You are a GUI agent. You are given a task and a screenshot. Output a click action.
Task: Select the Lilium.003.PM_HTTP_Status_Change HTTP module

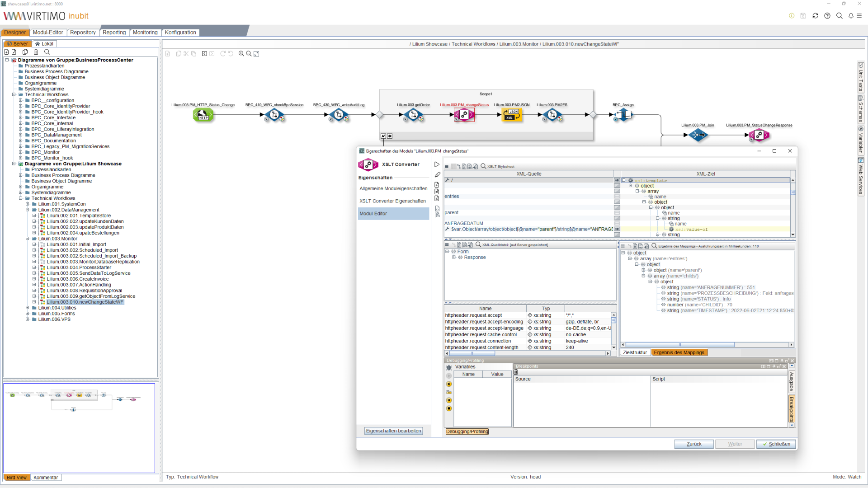point(203,115)
